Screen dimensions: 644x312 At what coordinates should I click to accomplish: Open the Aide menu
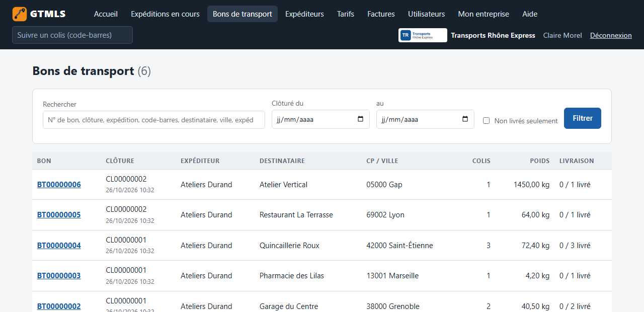click(x=530, y=14)
